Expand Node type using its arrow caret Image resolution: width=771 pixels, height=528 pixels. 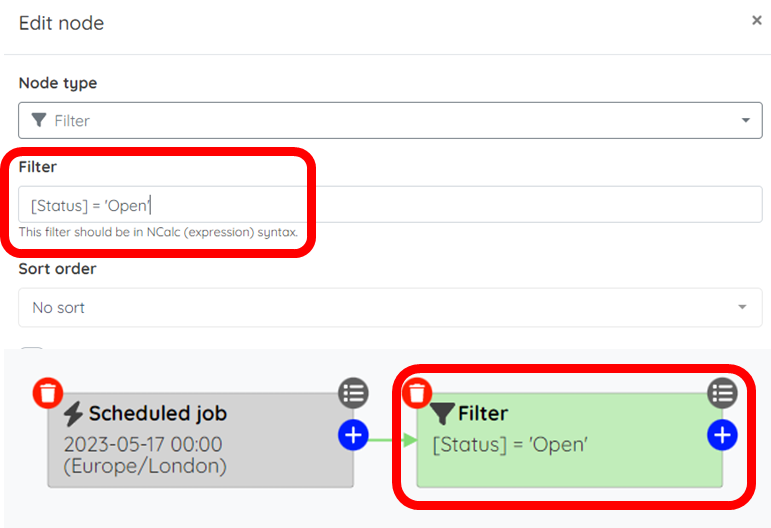pyautogui.click(x=745, y=120)
